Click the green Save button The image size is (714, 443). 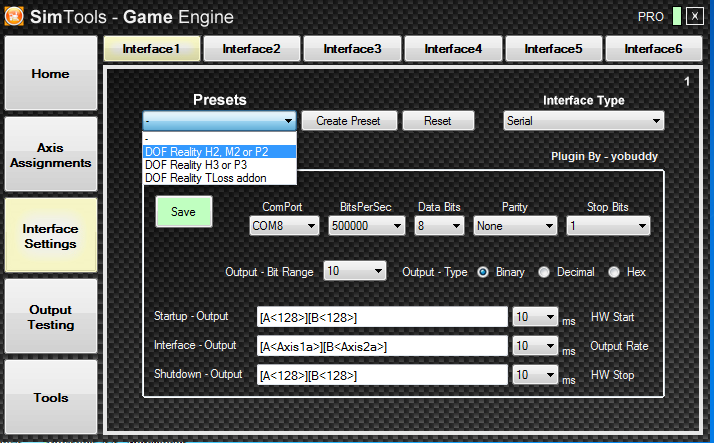coord(184,212)
